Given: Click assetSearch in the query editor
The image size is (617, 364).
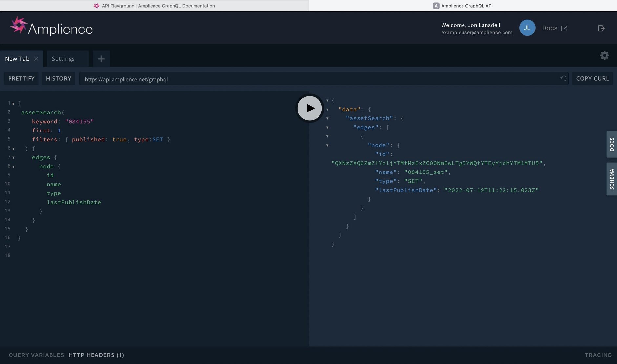Looking at the screenshot, I should 41,112.
